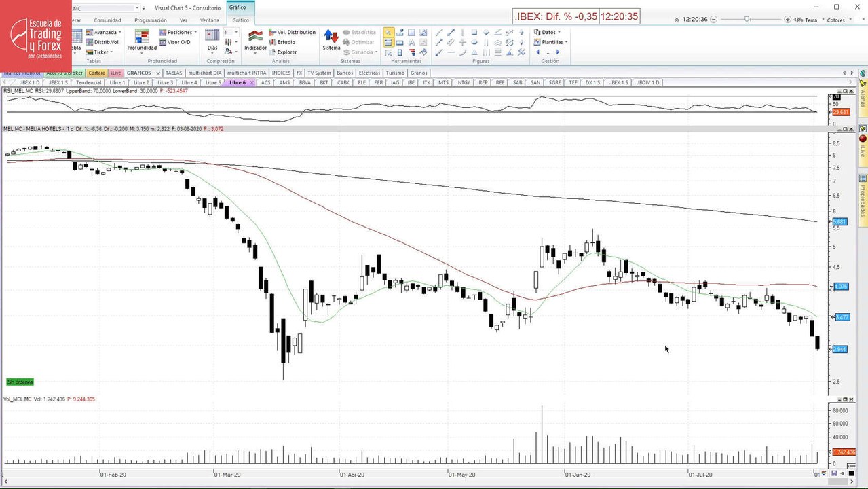Select the rectangle figure tool

pos(474,32)
